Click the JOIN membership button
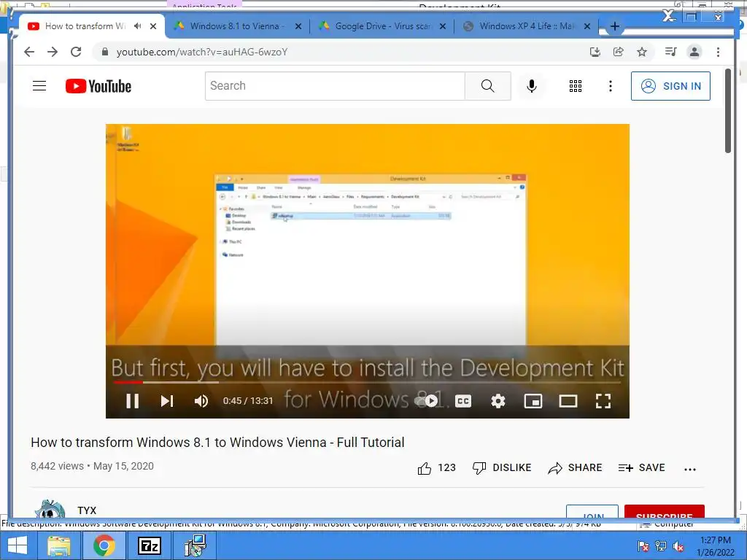This screenshot has height=560, width=747. (592, 511)
